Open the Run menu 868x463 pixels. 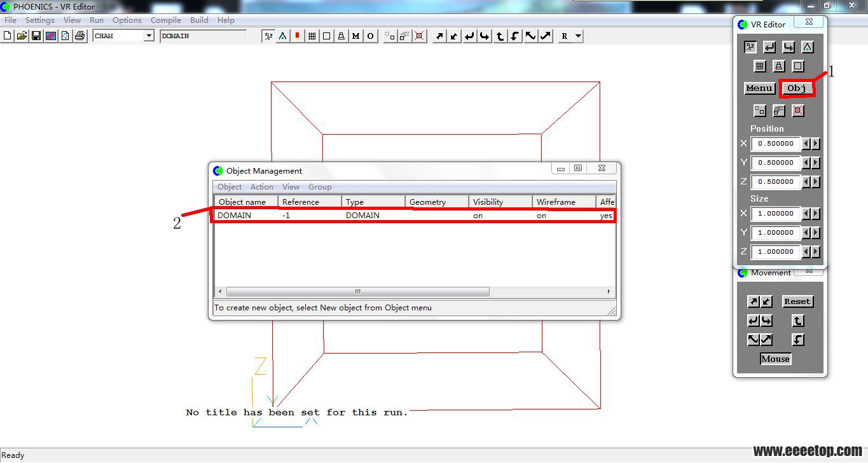[97, 20]
